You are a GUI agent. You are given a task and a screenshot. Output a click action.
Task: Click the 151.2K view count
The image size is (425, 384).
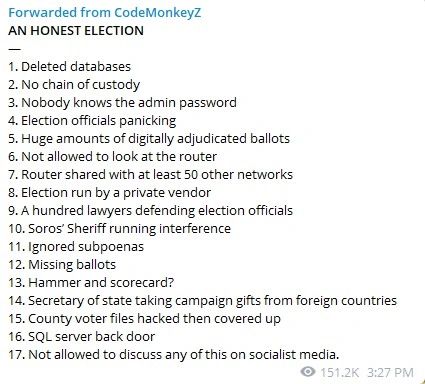coord(340,372)
